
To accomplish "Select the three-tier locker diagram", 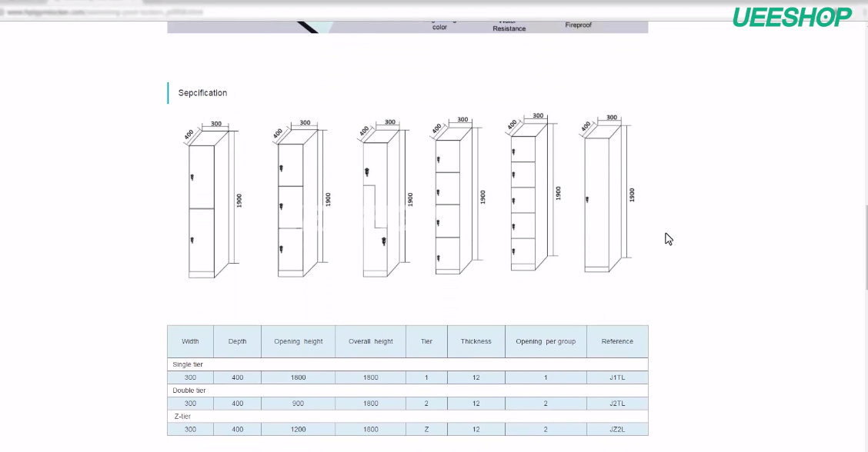I will coord(295,204).
